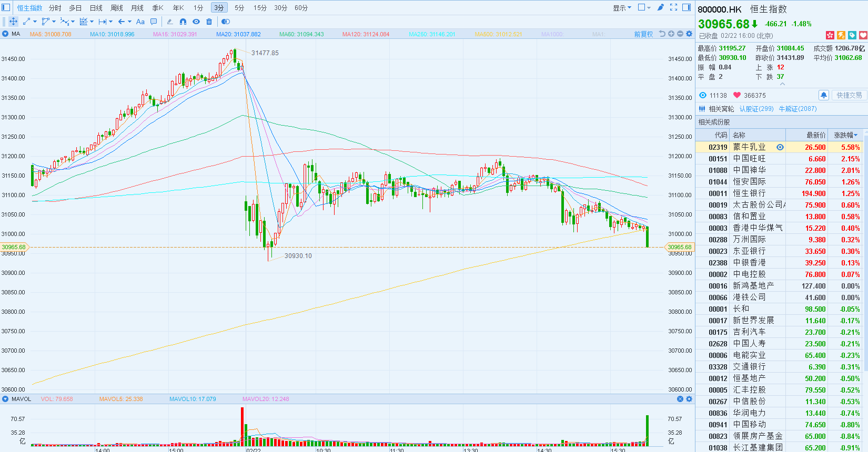Image resolution: width=868 pixels, height=452 pixels.
Task: Collapse the MAVOL indicator dropdown arrow
Action: coord(5,399)
